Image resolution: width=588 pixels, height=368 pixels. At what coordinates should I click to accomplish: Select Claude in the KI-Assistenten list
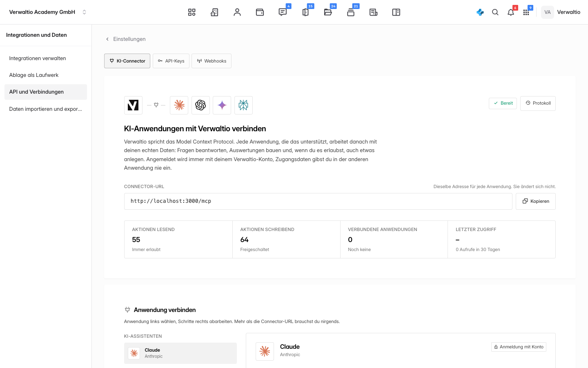[180, 353]
